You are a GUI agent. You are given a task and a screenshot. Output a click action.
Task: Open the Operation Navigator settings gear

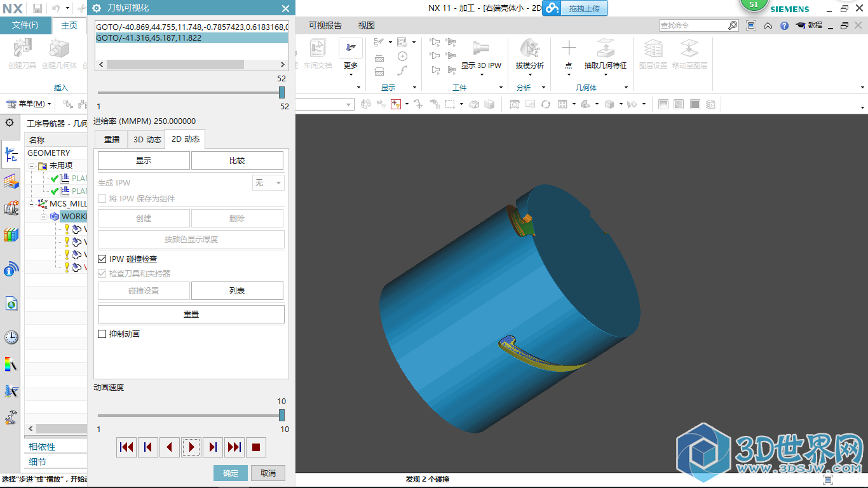[x=10, y=123]
